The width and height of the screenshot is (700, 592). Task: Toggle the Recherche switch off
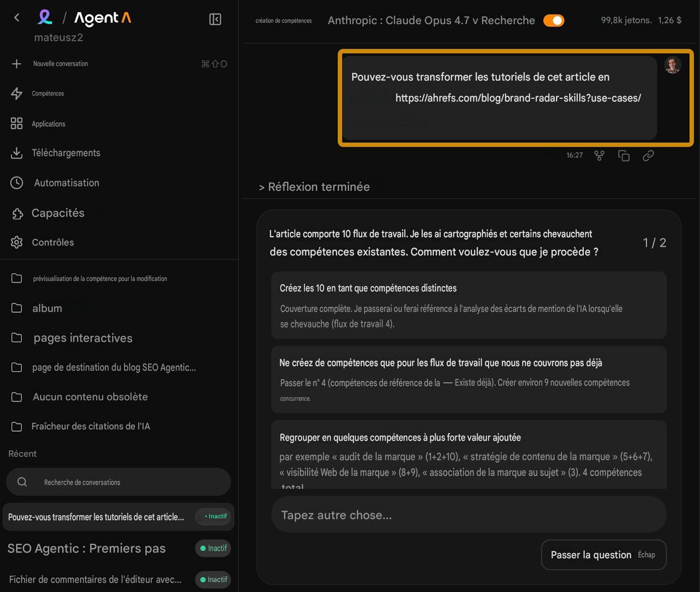[x=554, y=20]
